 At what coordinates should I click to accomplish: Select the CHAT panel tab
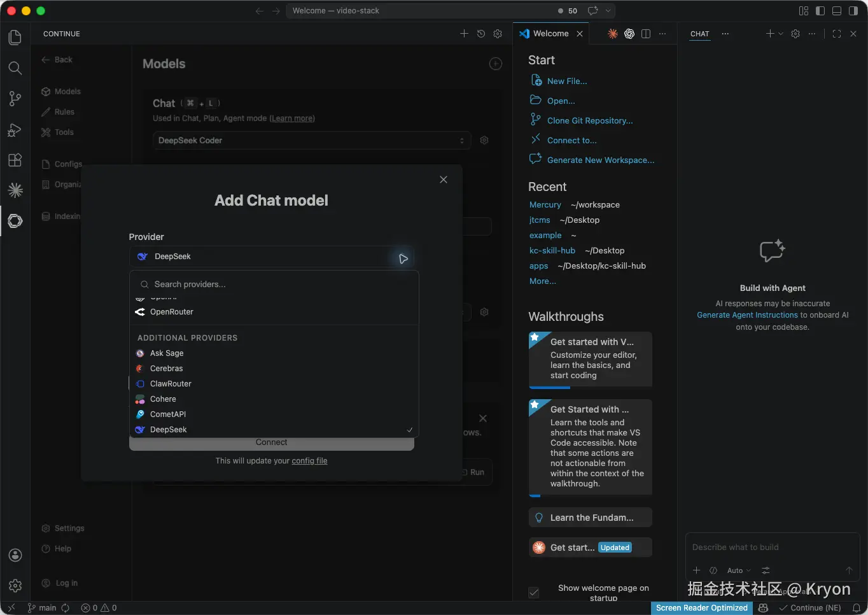coord(700,34)
